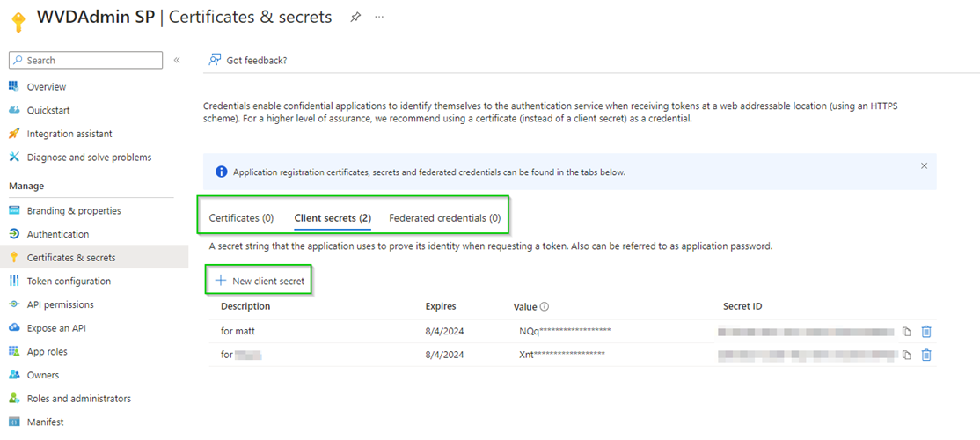The height and width of the screenshot is (440, 980).
Task: Open the ellipsis more options menu
Action: pos(380,17)
